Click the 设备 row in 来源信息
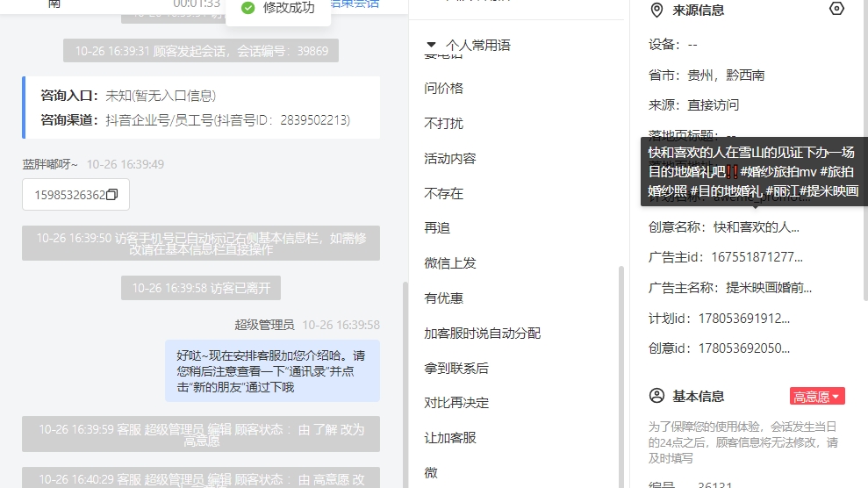Screen dimensions: 868x488 672,45
